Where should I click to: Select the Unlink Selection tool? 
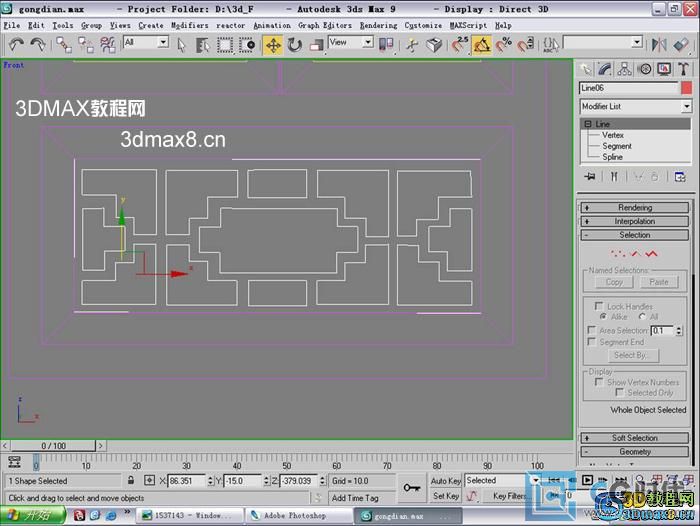coord(86,45)
